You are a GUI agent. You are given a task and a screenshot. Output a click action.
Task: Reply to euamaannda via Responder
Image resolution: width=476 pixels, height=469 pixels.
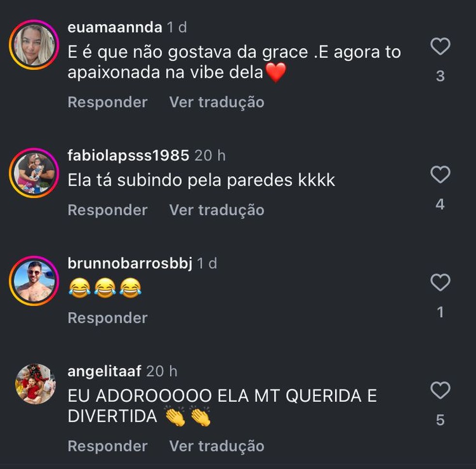108,102
